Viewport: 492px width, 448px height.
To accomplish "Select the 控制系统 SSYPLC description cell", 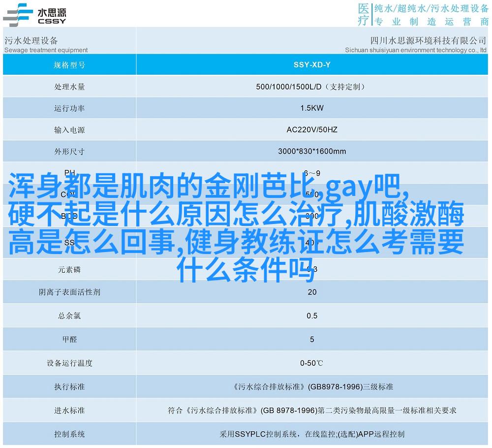I will coord(312,434).
